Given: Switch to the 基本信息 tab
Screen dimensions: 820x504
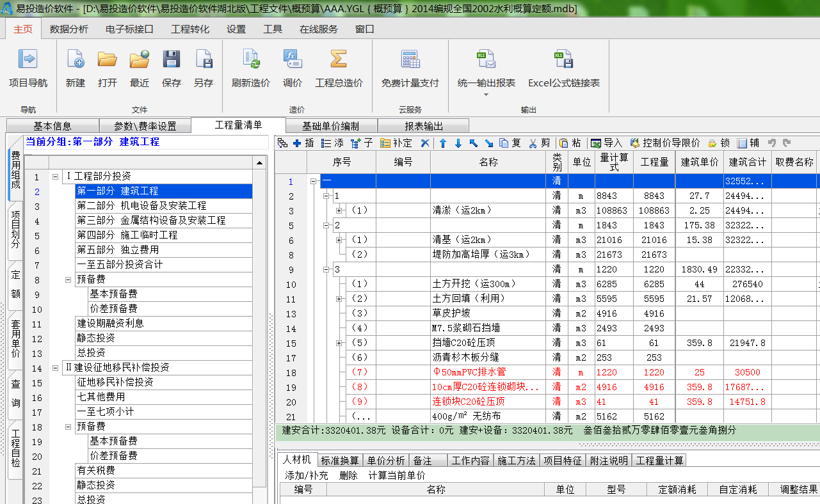Looking at the screenshot, I should (52, 126).
